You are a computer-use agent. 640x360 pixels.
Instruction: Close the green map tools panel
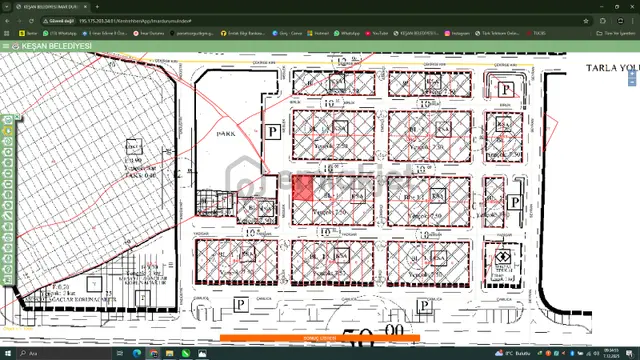(x=17, y=118)
